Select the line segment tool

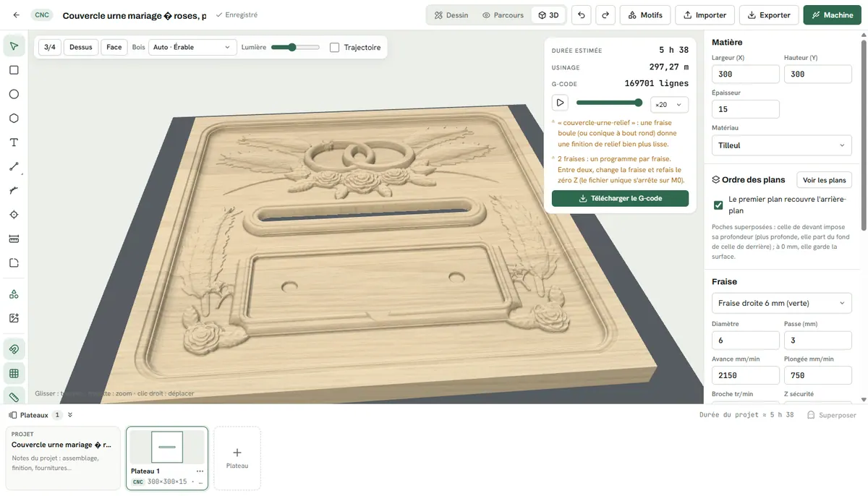click(x=14, y=166)
